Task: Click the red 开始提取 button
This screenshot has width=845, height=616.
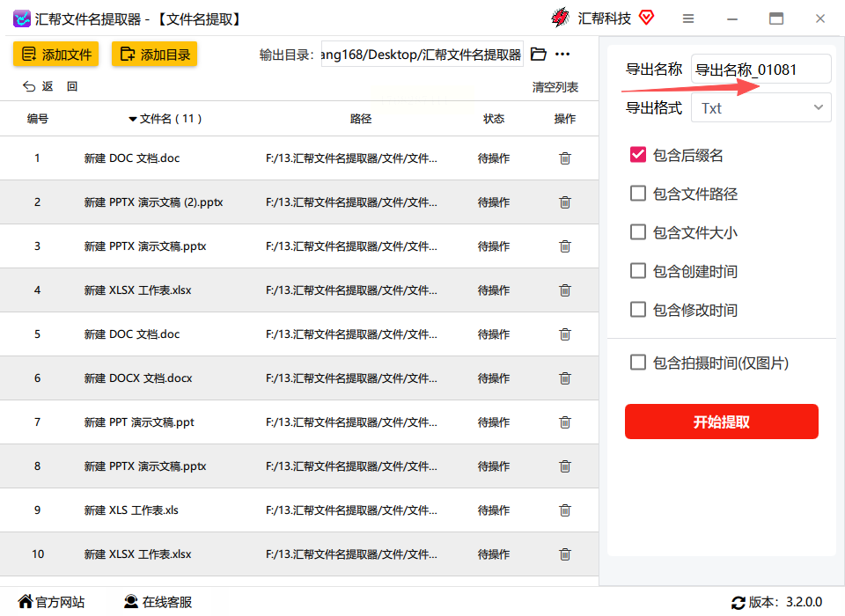Action: (x=722, y=422)
